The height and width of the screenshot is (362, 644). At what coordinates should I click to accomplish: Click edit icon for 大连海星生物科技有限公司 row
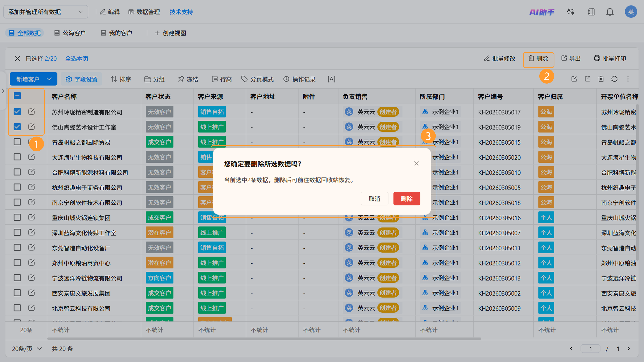32,157
